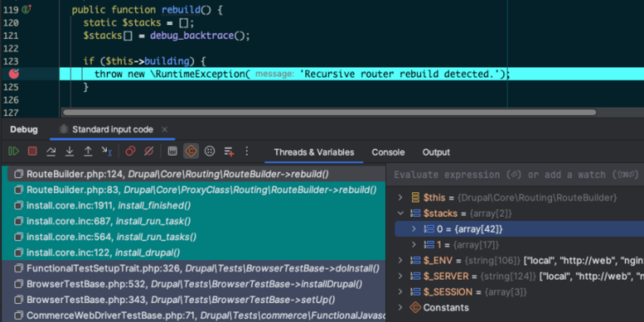Click the bug icon on Standard input code tab

pyautogui.click(x=63, y=129)
